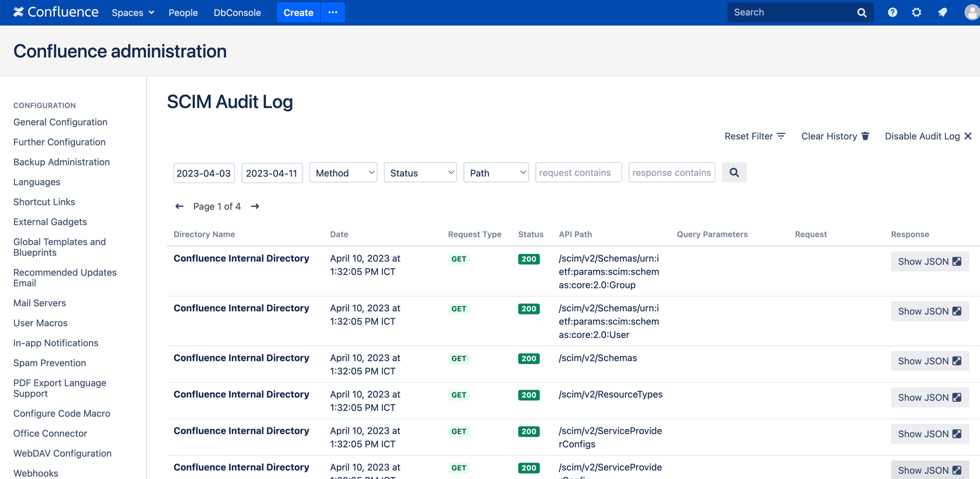Click Clear History with trash icon
The height and width of the screenshot is (479, 980).
coord(835,136)
